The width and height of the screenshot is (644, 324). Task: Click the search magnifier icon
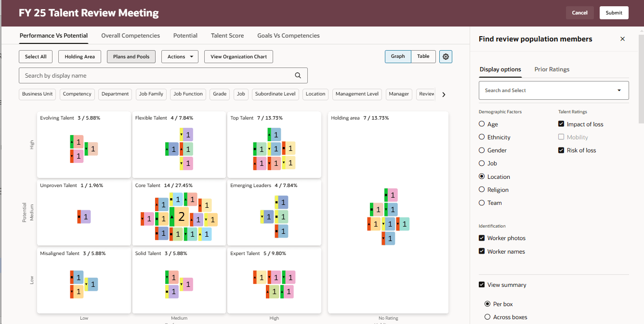[x=298, y=75]
